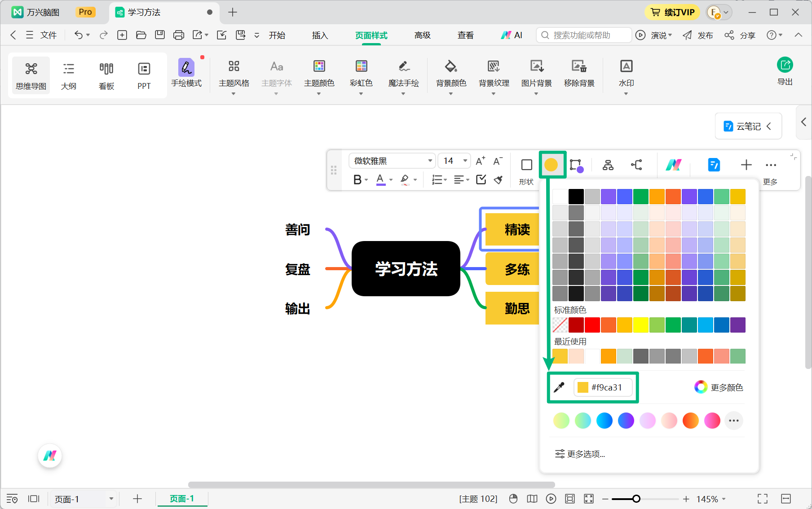812x509 pixels.
Task: Open 更多选项... in color panel
Action: pyautogui.click(x=580, y=454)
